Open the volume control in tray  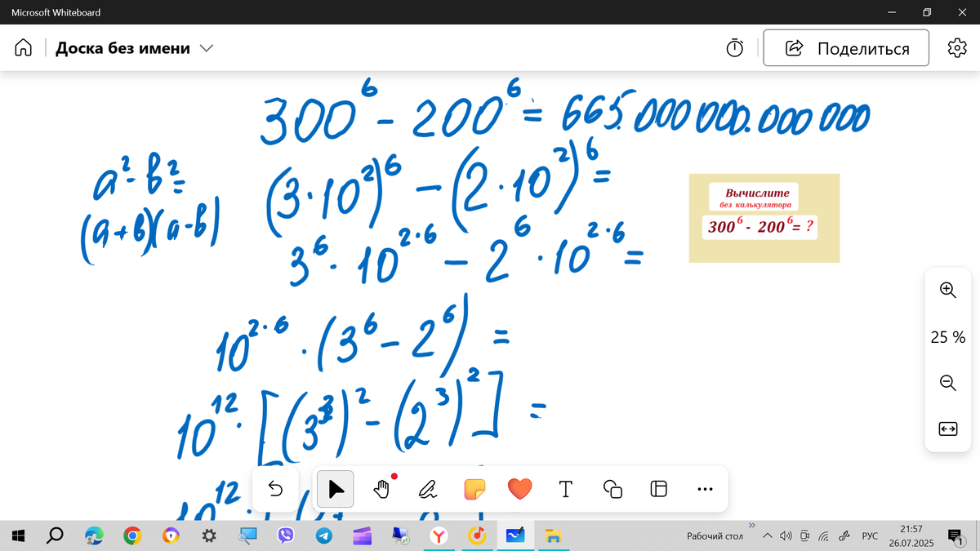click(x=786, y=536)
